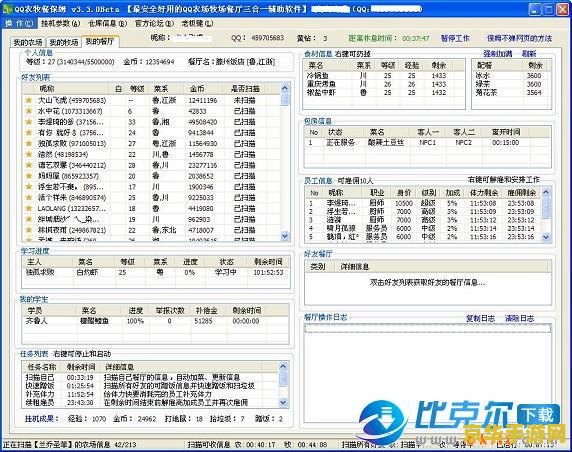572x452 pixels.
Task: Select the 扫描自己 task row
Action: (151, 377)
